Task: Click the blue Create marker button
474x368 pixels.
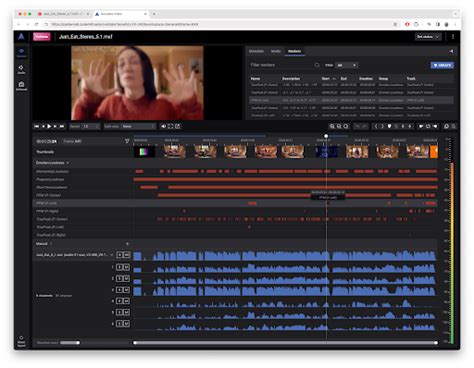Action: [x=442, y=65]
